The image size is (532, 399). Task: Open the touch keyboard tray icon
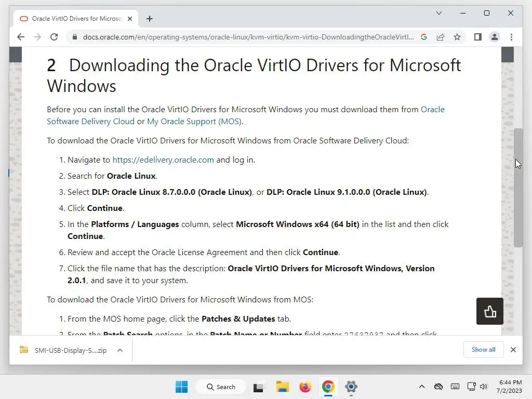click(x=455, y=387)
